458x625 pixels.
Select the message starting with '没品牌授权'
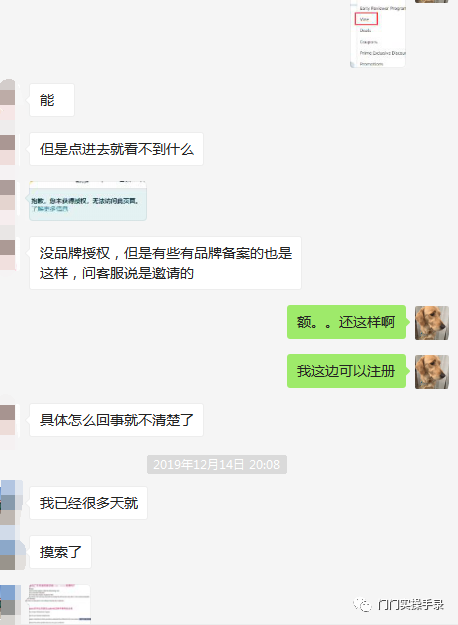[x=165, y=263]
